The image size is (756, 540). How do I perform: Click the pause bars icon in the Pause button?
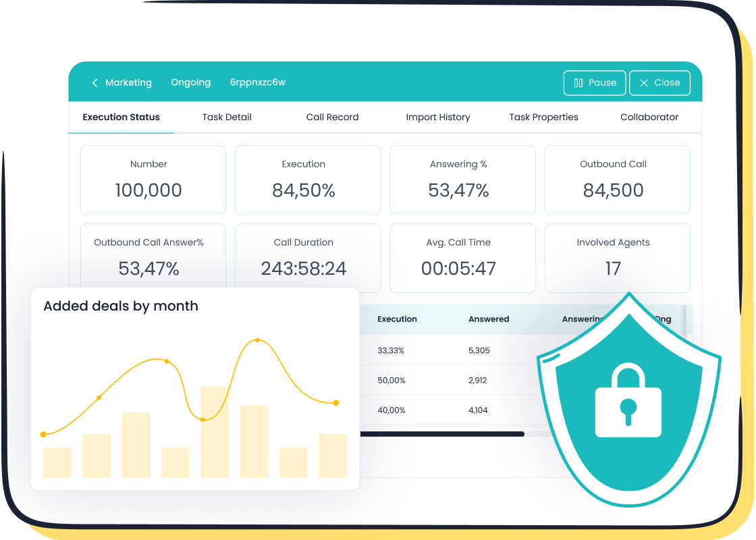[579, 82]
